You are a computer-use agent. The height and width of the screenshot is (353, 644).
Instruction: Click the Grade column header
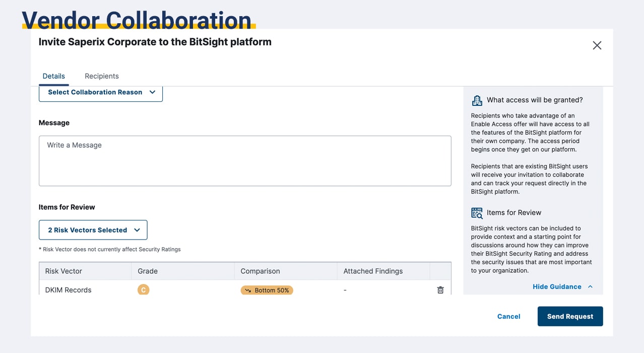tap(148, 271)
